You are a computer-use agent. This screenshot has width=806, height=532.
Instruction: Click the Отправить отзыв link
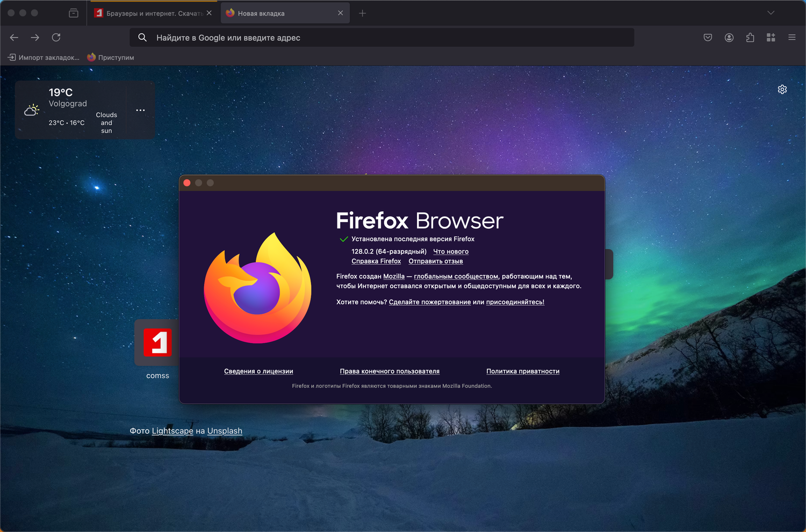[x=436, y=261]
